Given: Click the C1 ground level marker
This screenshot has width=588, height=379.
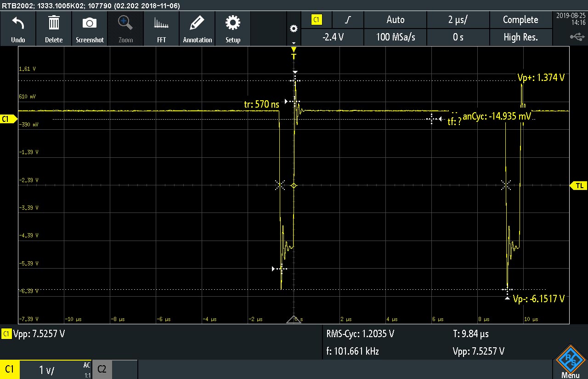Looking at the screenshot, I should 8,119.
